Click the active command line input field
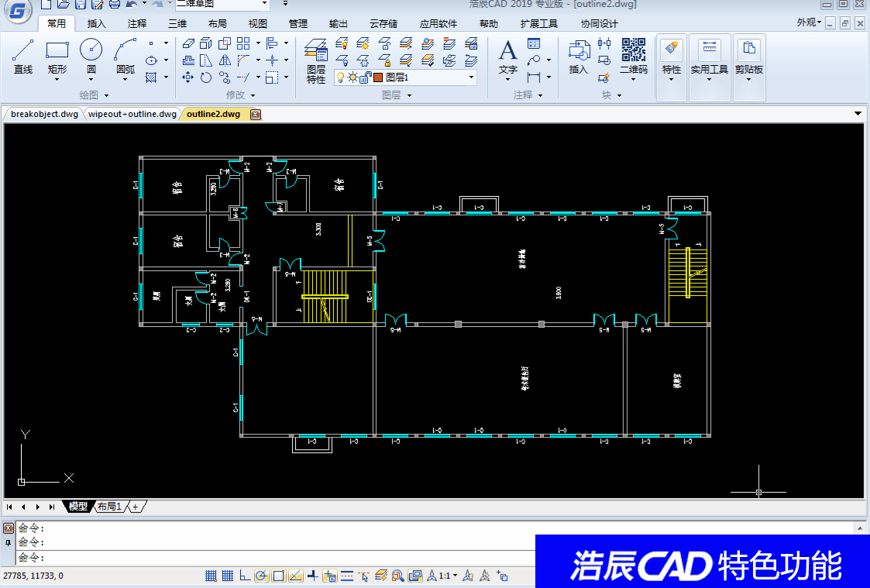 pyautogui.click(x=277, y=558)
